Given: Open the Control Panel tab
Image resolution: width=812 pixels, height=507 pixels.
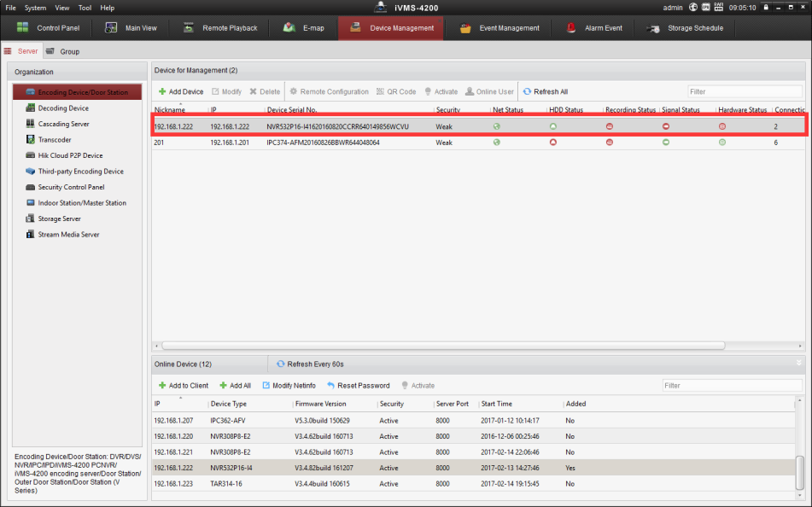Looking at the screenshot, I should pyautogui.click(x=48, y=28).
